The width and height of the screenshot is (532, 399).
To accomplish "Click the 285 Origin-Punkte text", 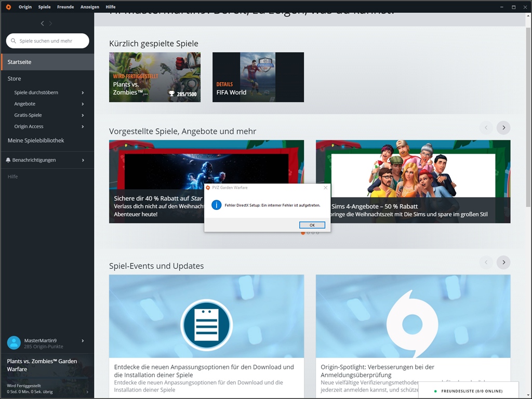I will 44,347.
